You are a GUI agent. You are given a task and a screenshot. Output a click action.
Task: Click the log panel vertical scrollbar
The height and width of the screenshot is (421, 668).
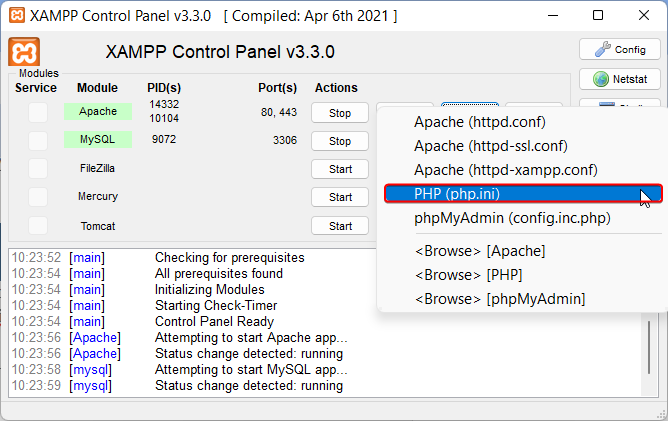coord(651,347)
